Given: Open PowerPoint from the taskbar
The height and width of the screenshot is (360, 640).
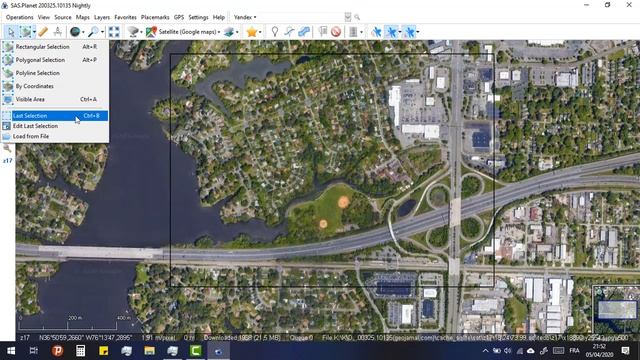Looking at the screenshot, I should (x=57, y=351).
